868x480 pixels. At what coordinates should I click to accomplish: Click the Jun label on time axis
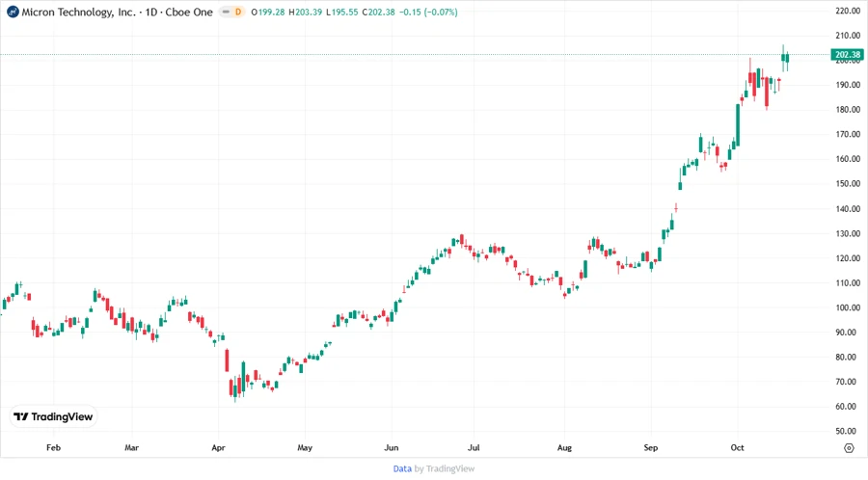(x=392, y=447)
